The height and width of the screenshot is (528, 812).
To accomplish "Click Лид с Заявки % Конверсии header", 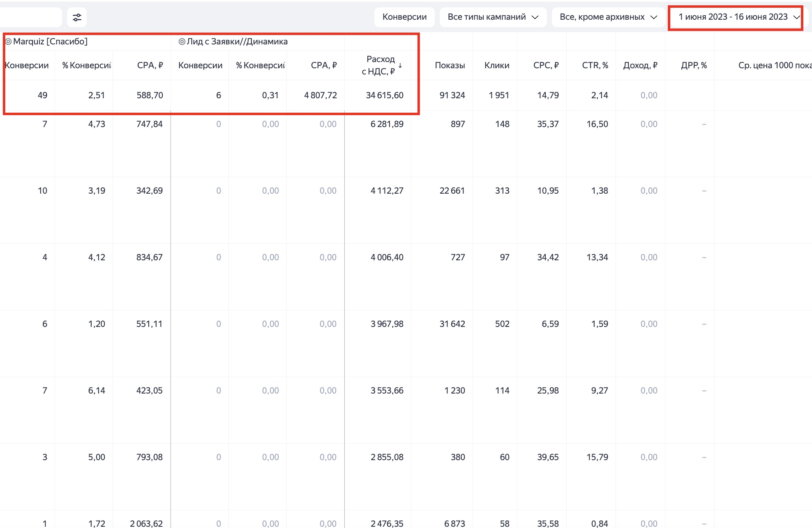I will click(x=260, y=65).
